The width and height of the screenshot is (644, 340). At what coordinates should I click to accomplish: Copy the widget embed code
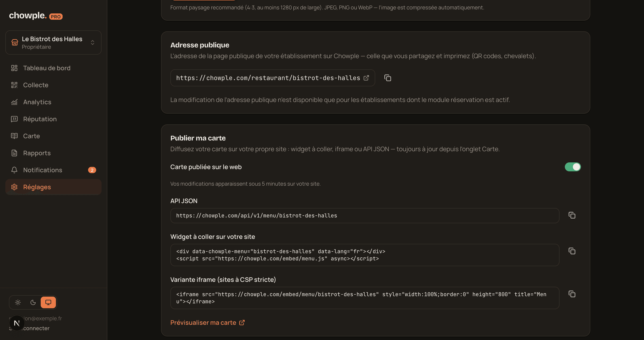point(572,251)
